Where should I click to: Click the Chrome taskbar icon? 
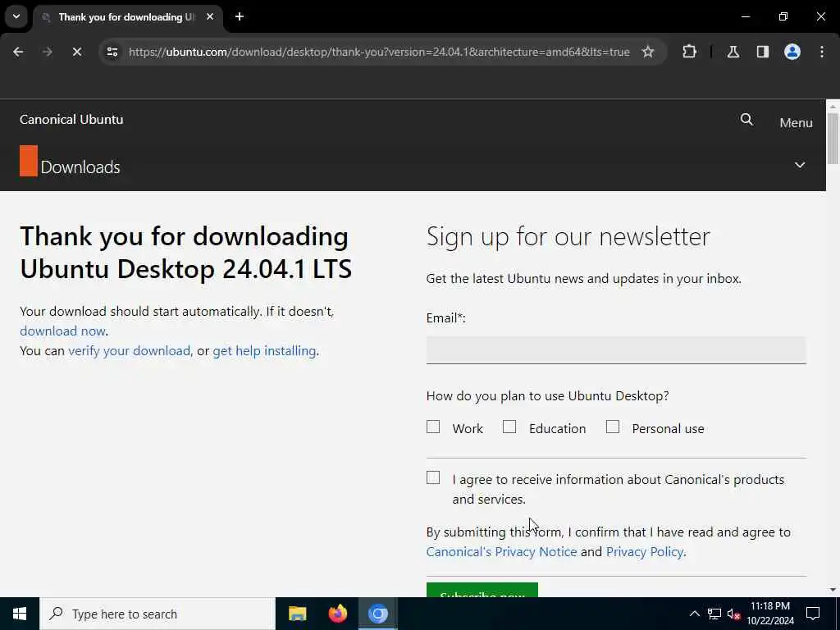(x=377, y=614)
